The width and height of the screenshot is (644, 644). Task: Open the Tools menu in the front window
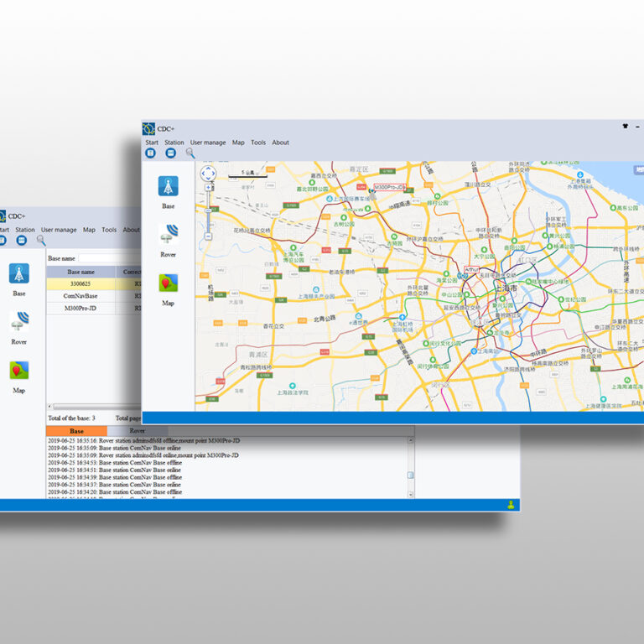point(258,143)
